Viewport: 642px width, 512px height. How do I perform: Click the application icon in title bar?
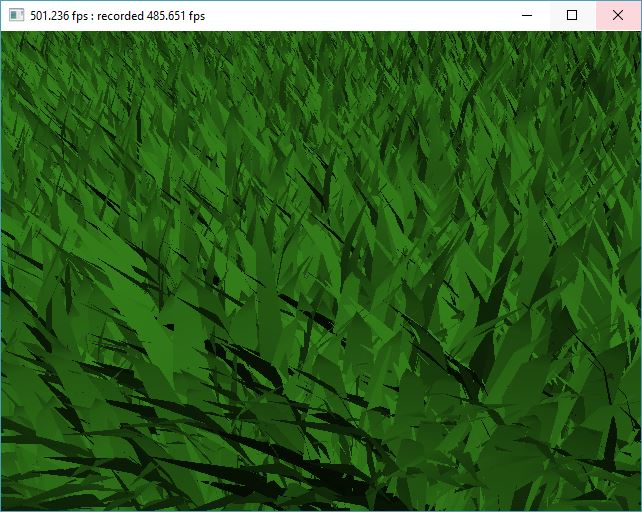tap(16, 16)
